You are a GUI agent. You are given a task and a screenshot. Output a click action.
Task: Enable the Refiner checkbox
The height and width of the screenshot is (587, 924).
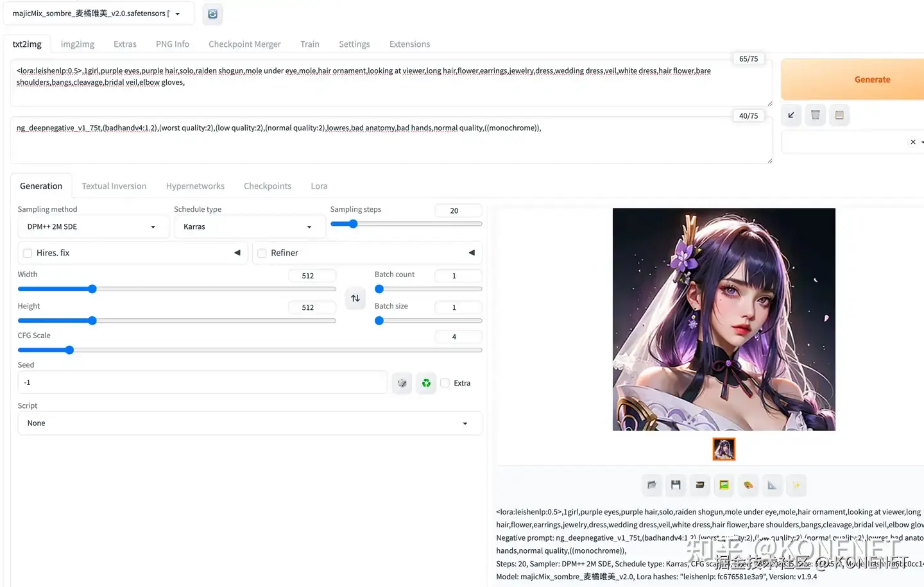262,253
